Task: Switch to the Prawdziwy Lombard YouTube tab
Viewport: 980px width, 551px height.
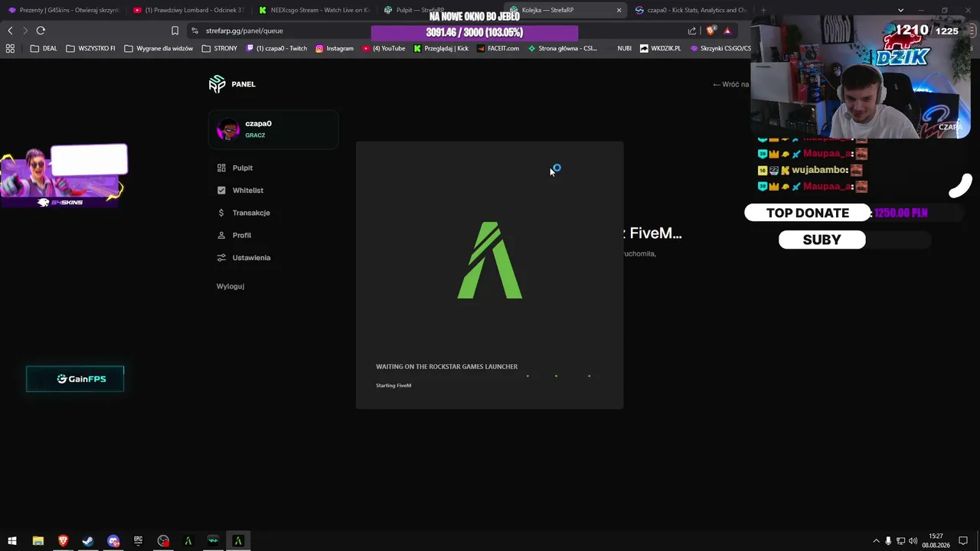Action: tap(188, 10)
